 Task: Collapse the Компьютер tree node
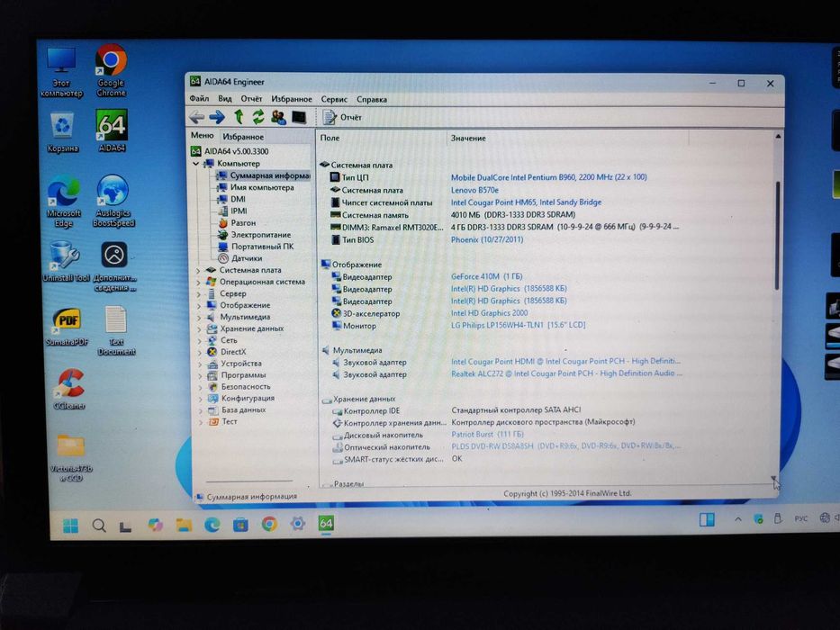(x=196, y=164)
